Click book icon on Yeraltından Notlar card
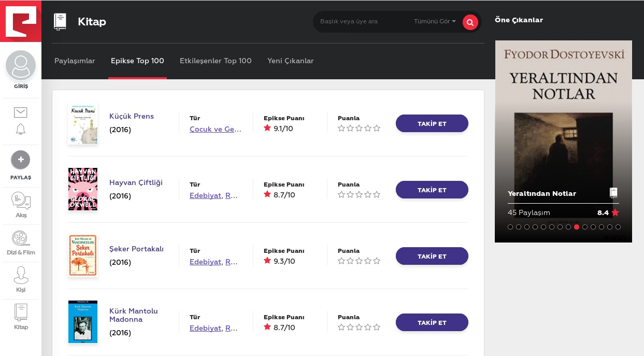 [613, 193]
